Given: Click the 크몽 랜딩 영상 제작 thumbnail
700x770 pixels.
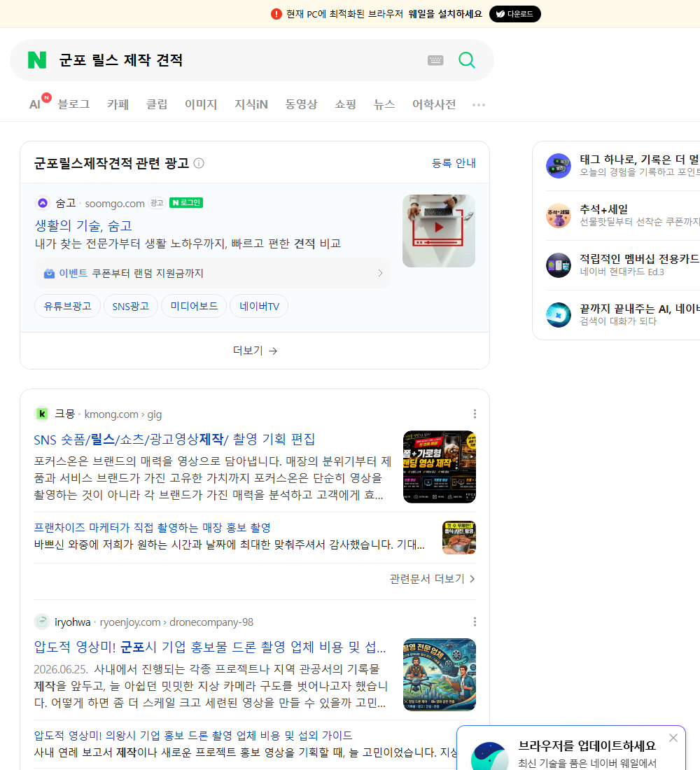Looking at the screenshot, I should [439, 466].
